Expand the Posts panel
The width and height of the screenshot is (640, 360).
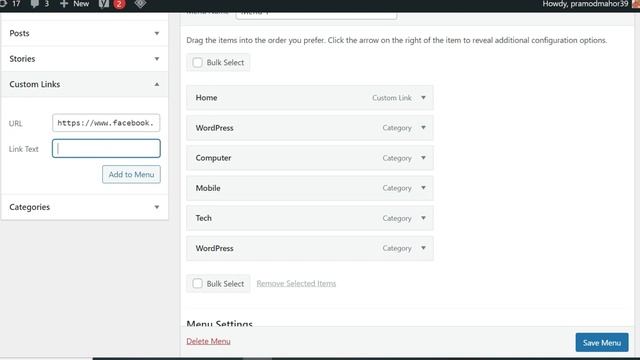[x=84, y=33]
